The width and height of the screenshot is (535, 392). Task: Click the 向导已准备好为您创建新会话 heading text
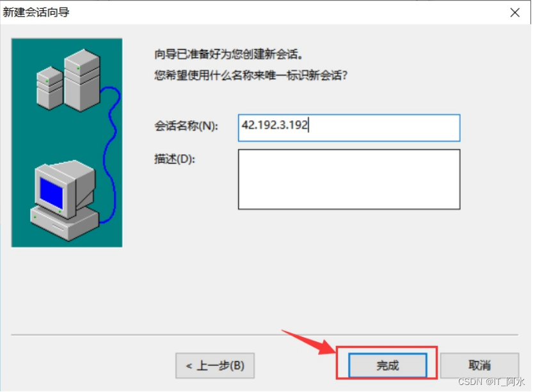[x=228, y=54]
